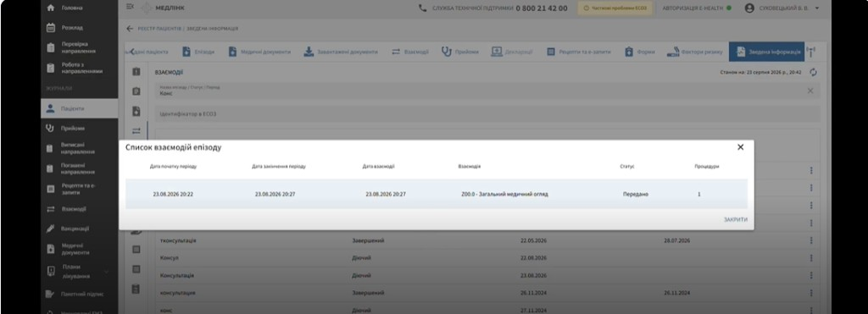Image resolution: width=868 pixels, height=314 pixels.
Task: Click exclamation clipboard icon in vertical section strip
Action: coord(136,72)
